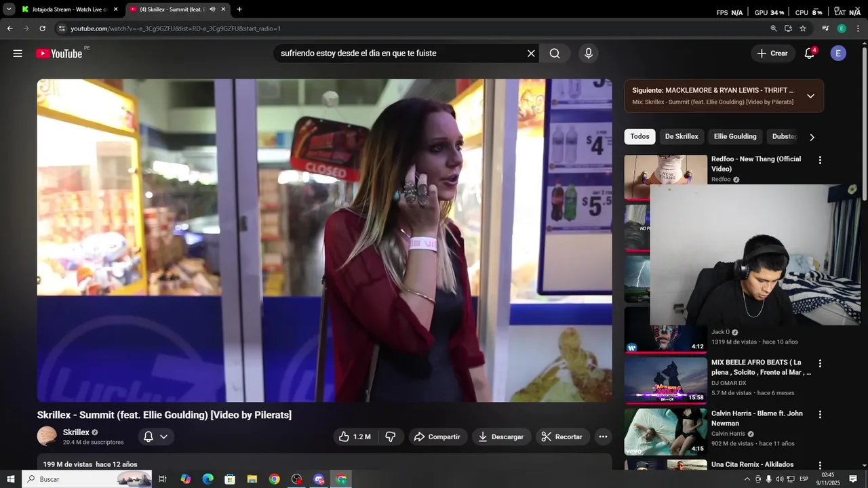Install app icon in address bar

[788, 28]
